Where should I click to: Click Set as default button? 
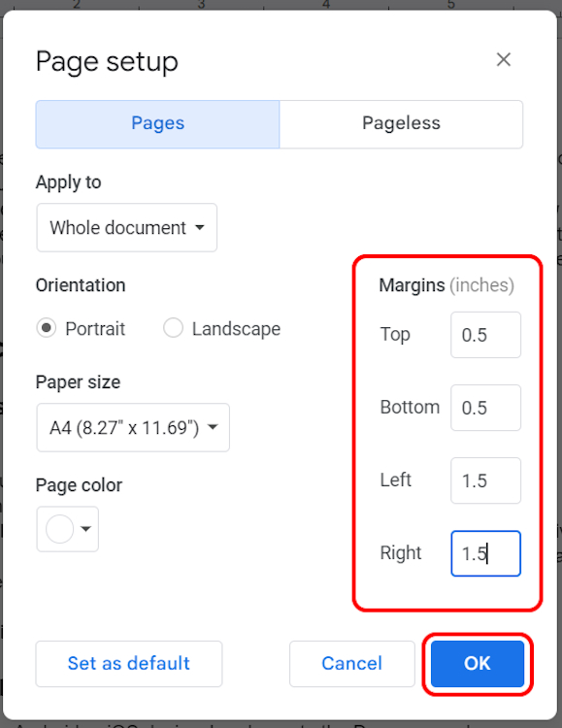pyautogui.click(x=129, y=664)
